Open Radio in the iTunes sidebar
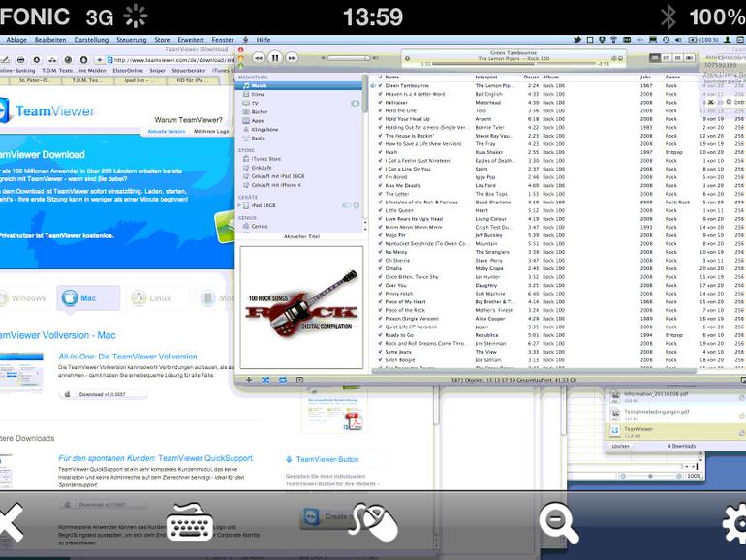Image resolution: width=746 pixels, height=560 pixels. point(299,138)
